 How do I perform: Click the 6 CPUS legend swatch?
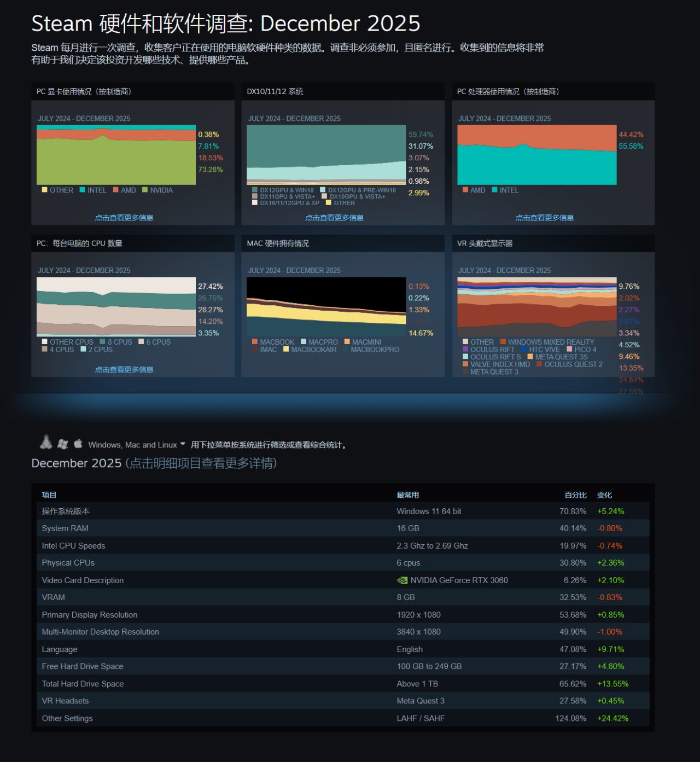tap(141, 342)
